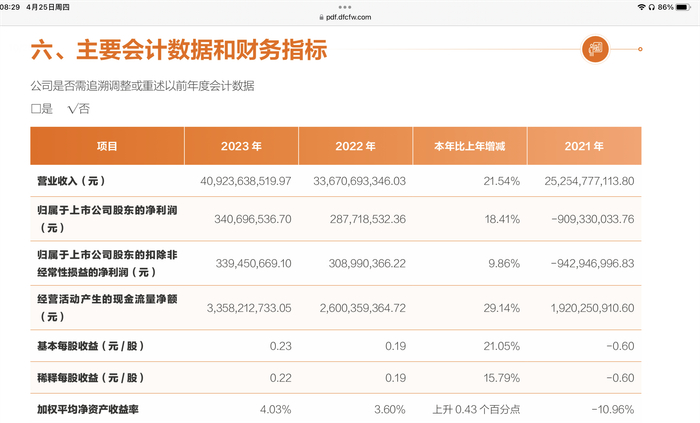
Task: Tap the orange circular chart icon
Action: tap(596, 49)
